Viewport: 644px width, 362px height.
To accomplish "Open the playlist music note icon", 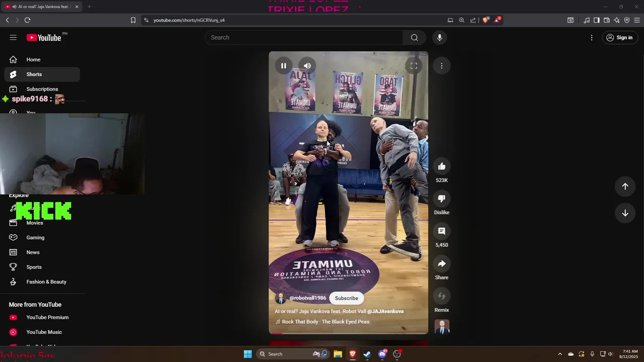I will click(x=587, y=20).
